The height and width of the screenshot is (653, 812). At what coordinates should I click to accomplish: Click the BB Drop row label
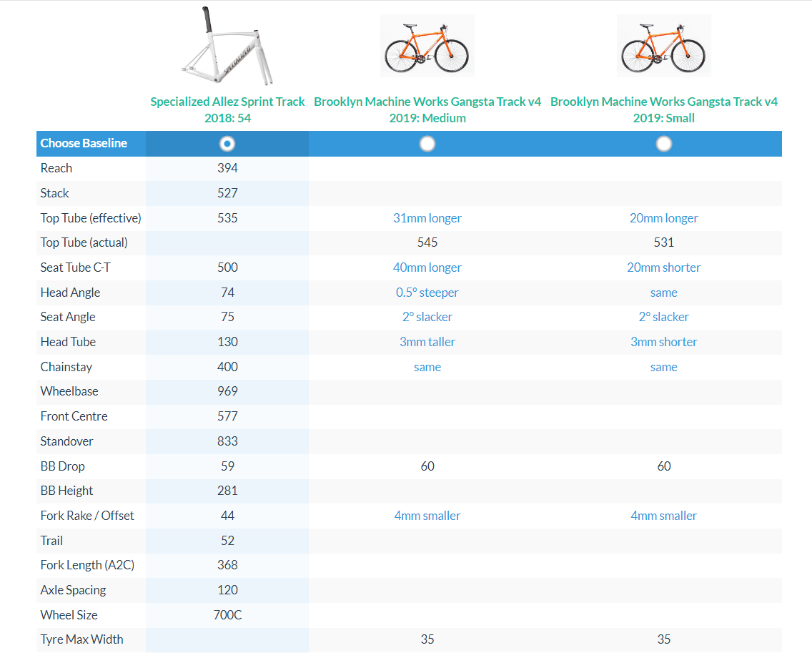[63, 466]
